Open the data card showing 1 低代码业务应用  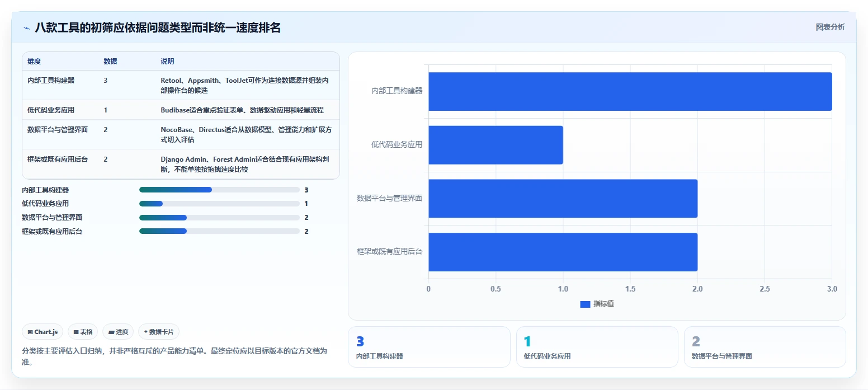tap(597, 347)
